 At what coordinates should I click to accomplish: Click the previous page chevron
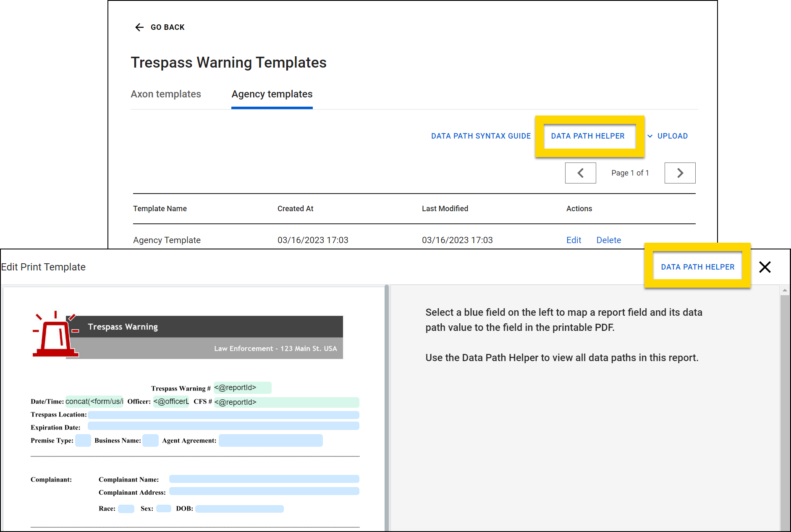[580, 173]
